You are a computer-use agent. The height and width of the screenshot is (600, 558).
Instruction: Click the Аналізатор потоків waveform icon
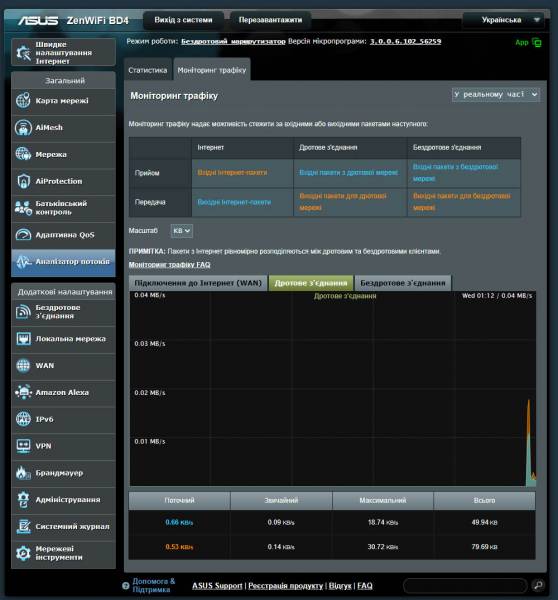(23, 262)
